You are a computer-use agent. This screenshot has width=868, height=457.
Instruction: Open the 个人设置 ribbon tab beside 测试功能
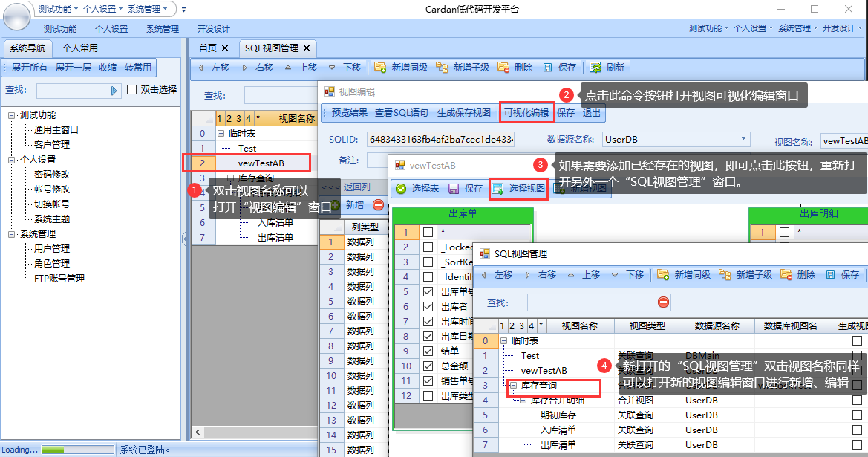tap(111, 29)
